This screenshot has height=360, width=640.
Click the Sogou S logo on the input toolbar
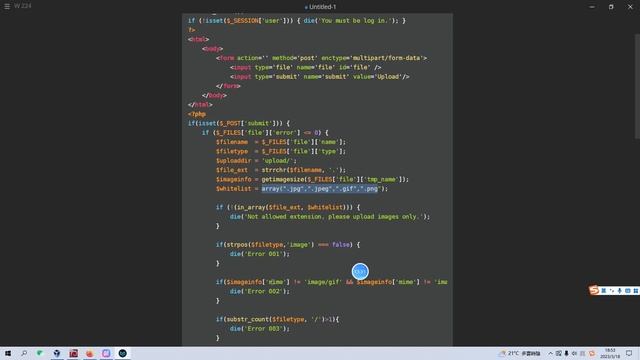click(x=594, y=290)
